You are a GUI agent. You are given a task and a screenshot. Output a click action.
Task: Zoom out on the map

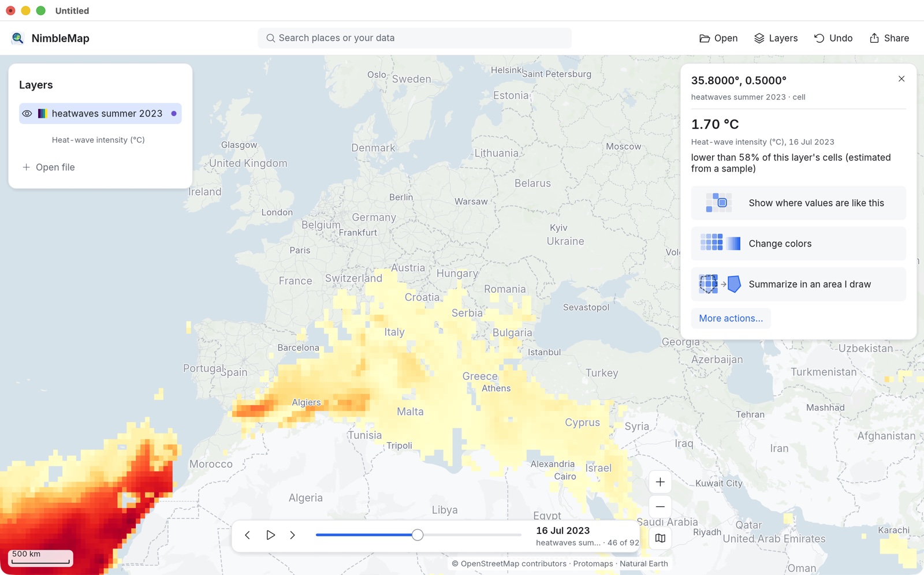click(660, 507)
